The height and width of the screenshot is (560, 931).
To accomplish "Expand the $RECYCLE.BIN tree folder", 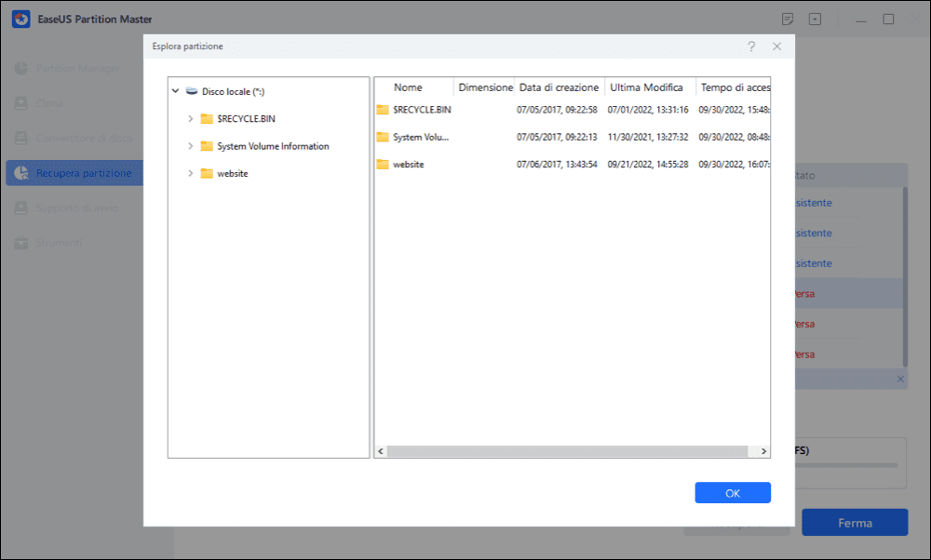I will 191,119.
